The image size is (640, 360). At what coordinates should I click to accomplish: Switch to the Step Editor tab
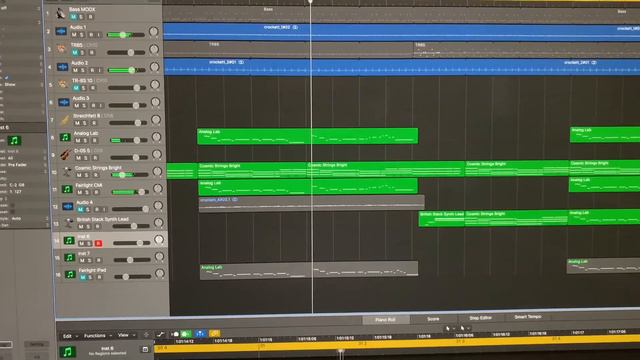click(x=480, y=318)
